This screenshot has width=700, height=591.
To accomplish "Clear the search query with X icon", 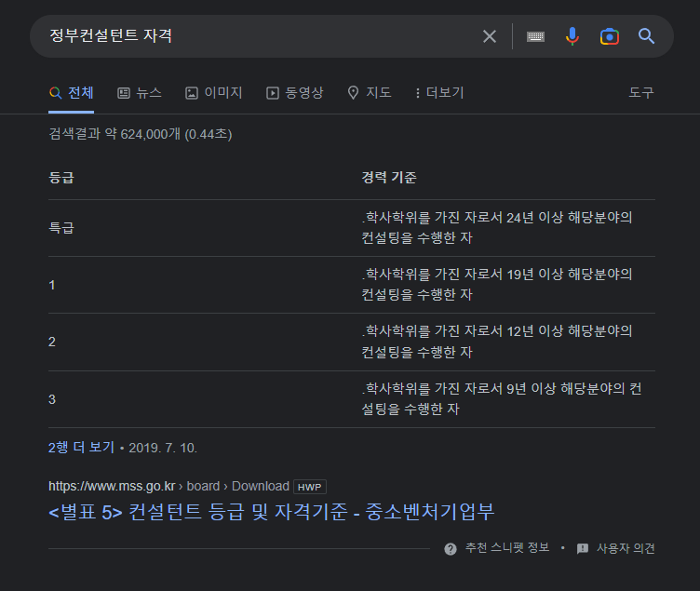I will tap(490, 36).
